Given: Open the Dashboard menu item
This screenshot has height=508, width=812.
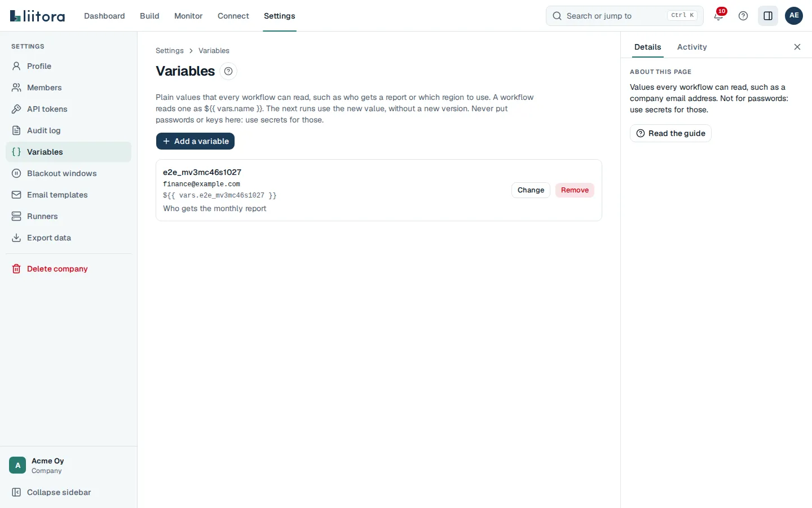Looking at the screenshot, I should point(104,16).
